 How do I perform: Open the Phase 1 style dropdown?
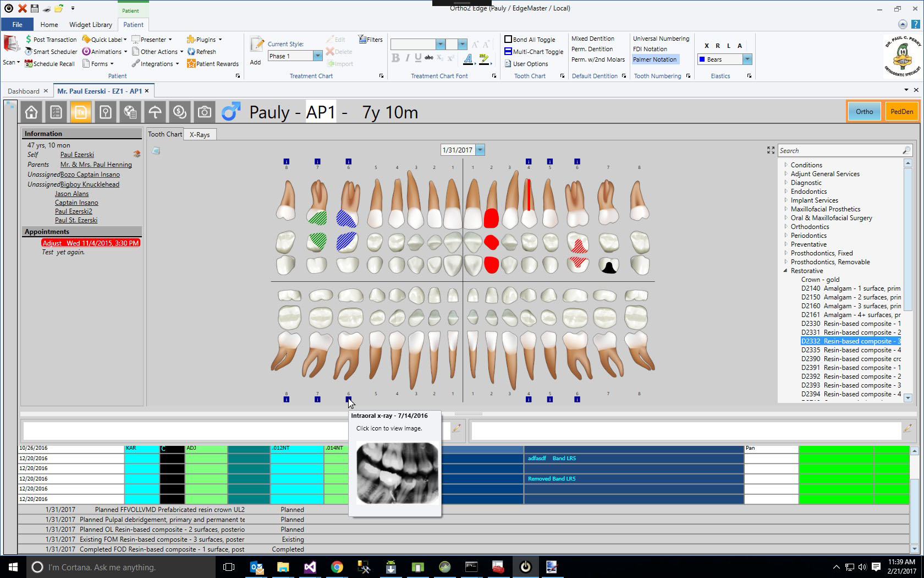pyautogui.click(x=317, y=56)
